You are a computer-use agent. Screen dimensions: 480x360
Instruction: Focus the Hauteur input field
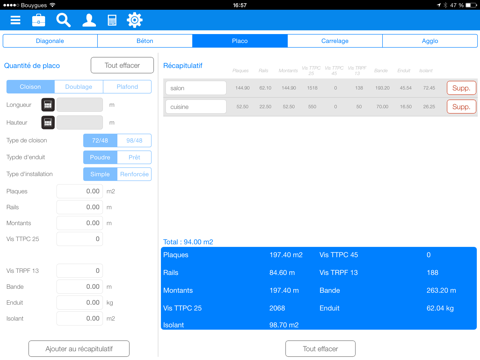[x=80, y=122]
